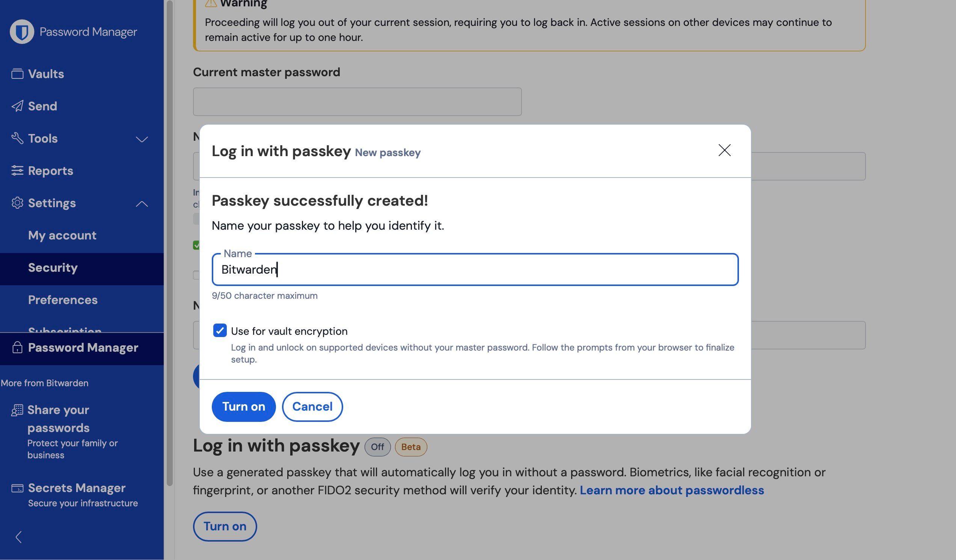Click the Settings gear icon
This screenshot has width=956, height=560.
click(x=17, y=203)
